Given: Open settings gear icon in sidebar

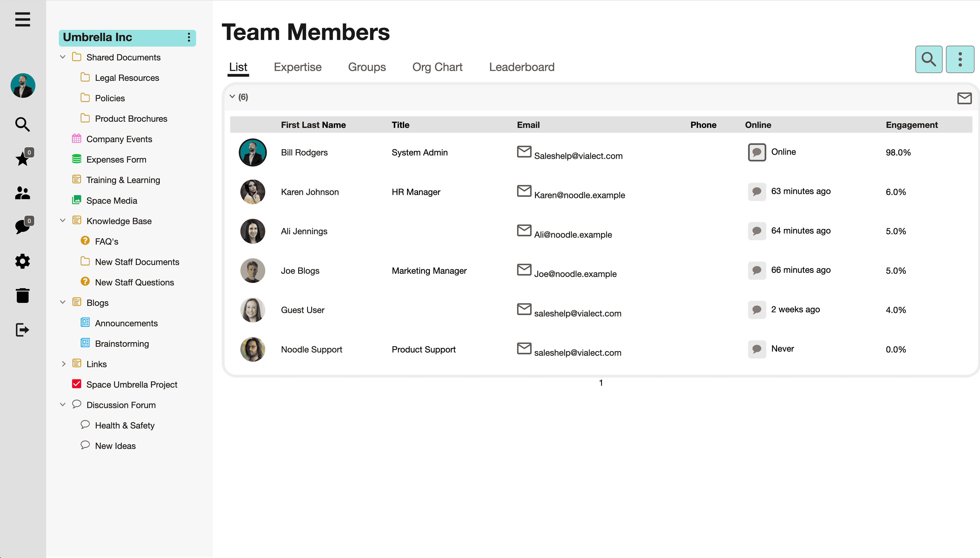Looking at the screenshot, I should pos(22,261).
